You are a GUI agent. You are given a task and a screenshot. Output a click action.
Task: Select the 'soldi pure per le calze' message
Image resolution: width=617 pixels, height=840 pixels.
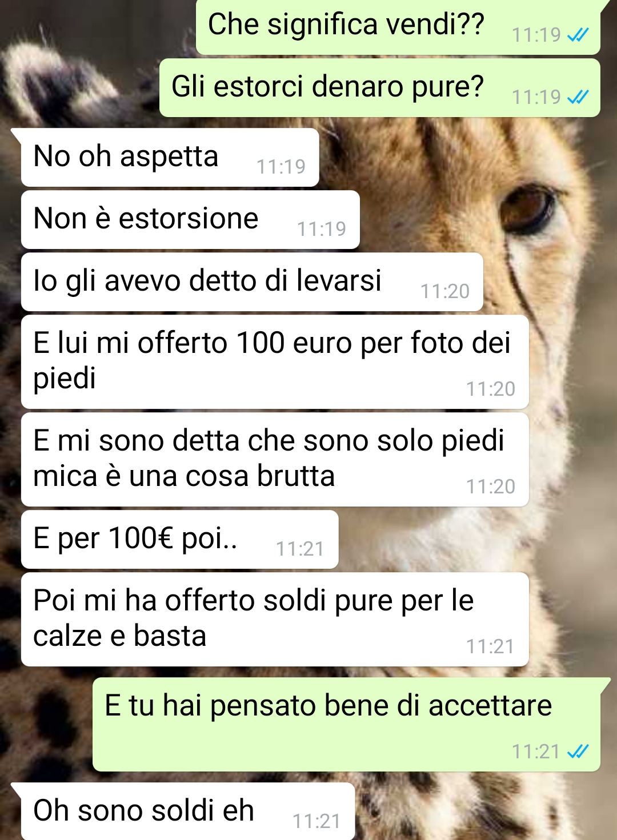coord(275,620)
